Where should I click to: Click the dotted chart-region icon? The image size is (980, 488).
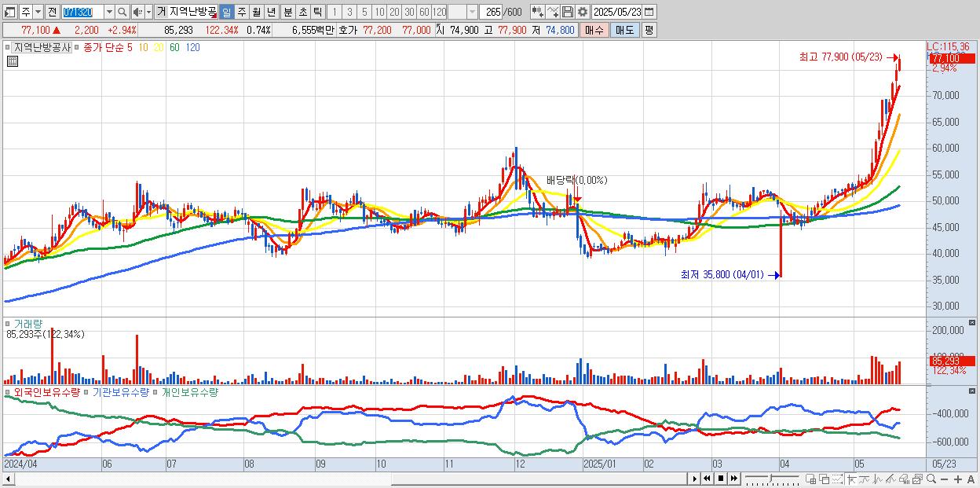point(837,479)
